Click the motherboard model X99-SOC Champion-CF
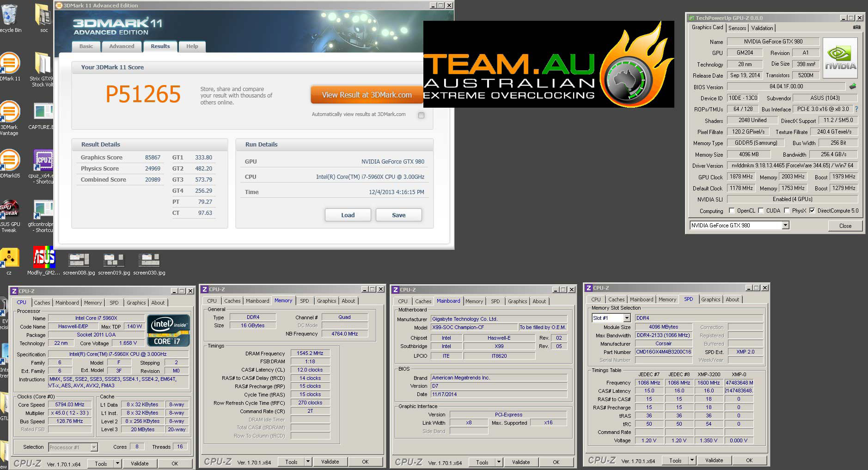868x470 pixels. (474, 327)
